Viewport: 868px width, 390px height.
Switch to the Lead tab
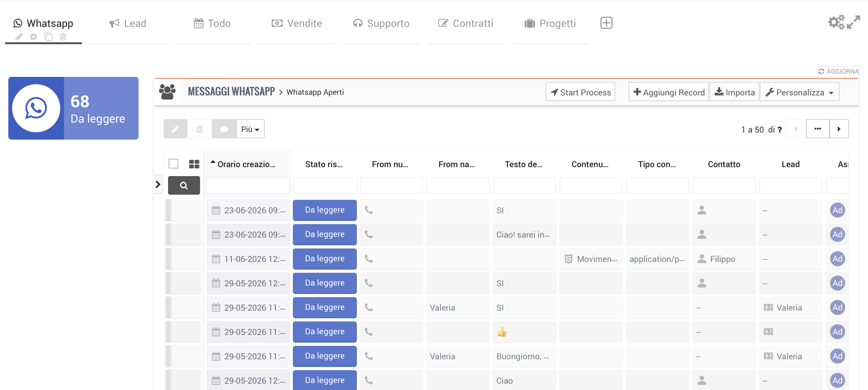click(128, 23)
